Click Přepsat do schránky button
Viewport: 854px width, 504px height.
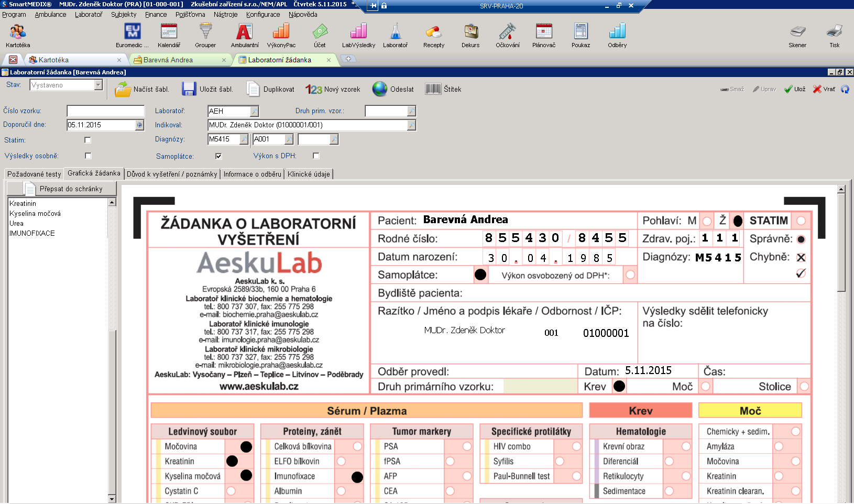[x=62, y=189]
